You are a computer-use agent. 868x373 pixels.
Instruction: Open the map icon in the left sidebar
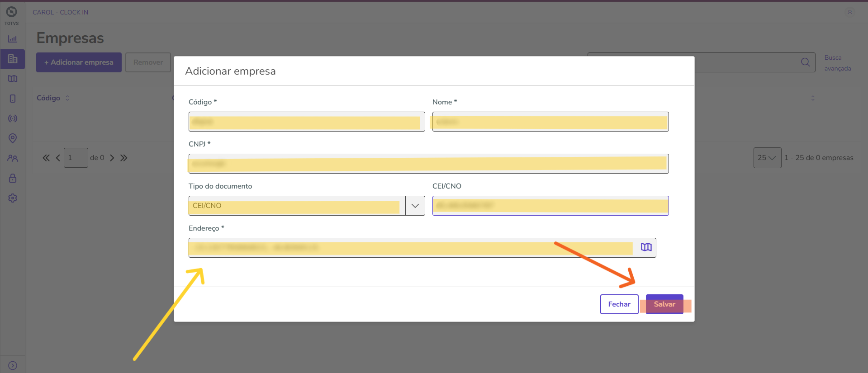pyautogui.click(x=13, y=79)
